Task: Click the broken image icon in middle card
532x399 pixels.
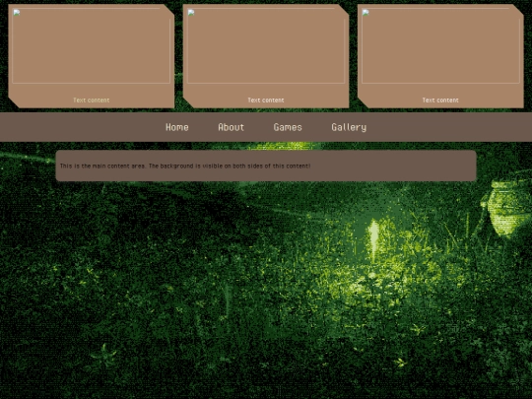Action: 191,13
